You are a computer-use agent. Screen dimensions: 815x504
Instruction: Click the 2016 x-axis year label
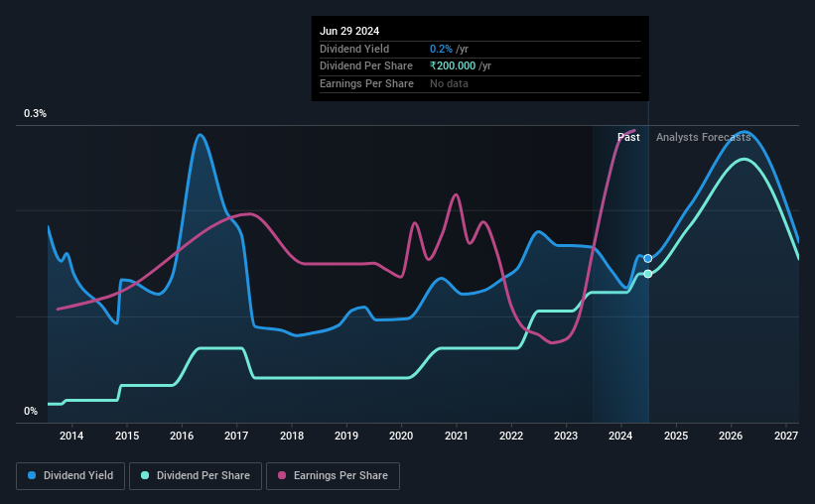(182, 436)
